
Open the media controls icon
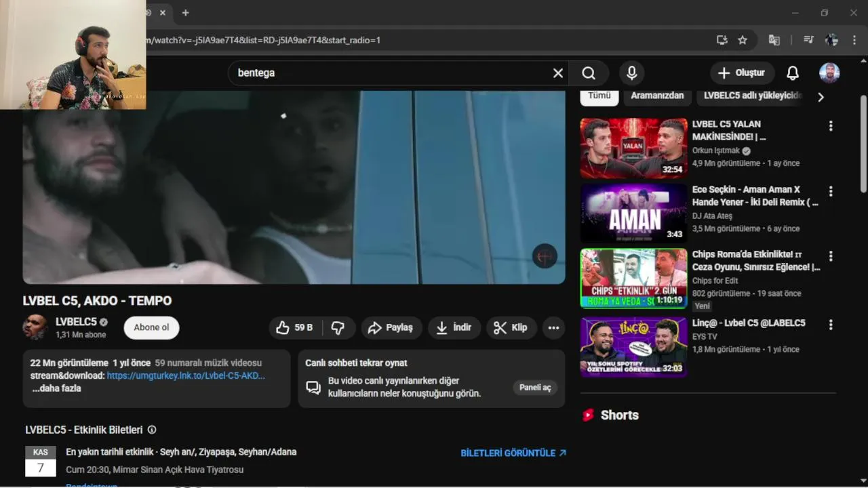tap(808, 40)
